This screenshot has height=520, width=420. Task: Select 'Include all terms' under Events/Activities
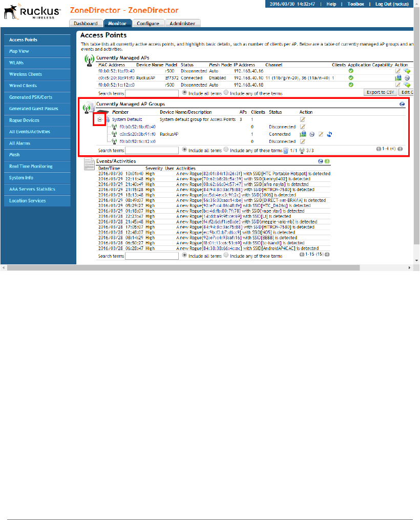coord(184,255)
